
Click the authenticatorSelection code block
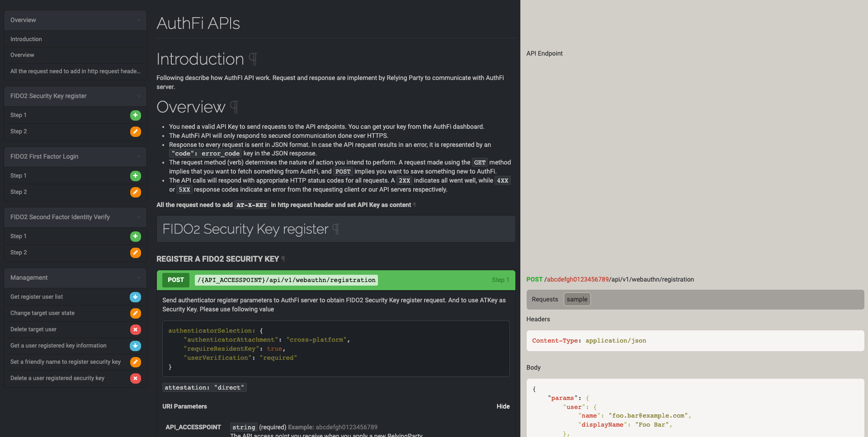pos(336,349)
